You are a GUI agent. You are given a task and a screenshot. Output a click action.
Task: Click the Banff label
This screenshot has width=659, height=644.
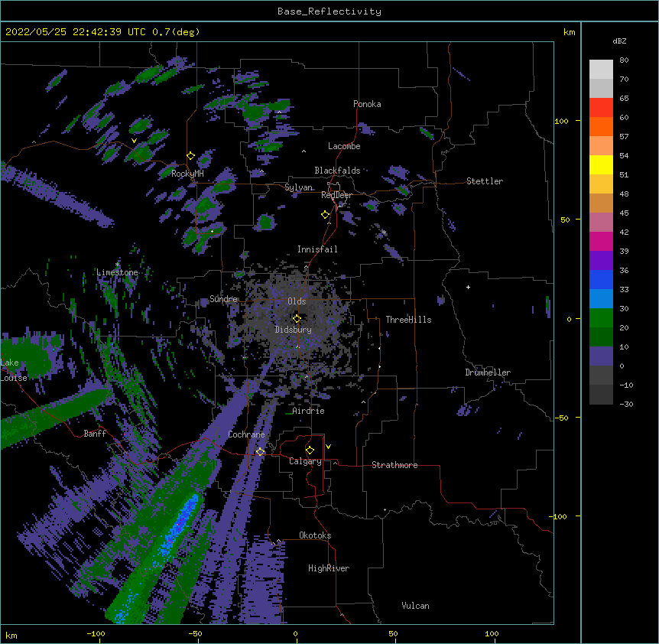(x=95, y=434)
